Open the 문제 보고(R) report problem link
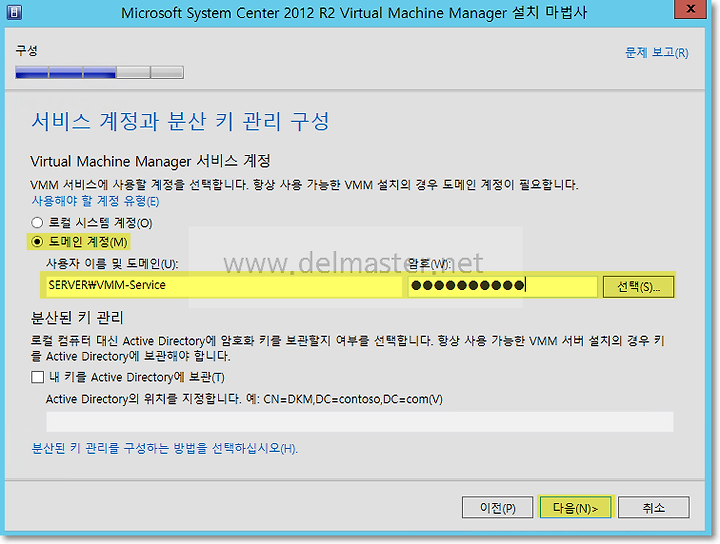This screenshot has width=720, height=544. click(x=657, y=52)
